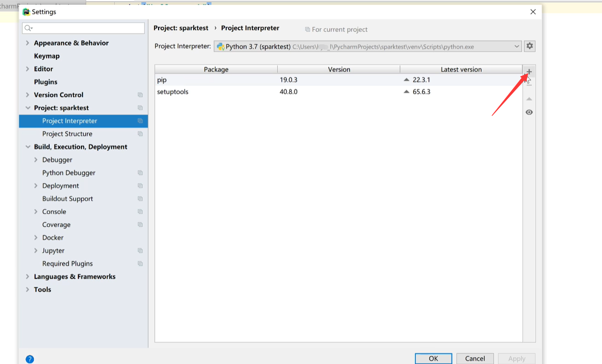Screen dimensions: 602x364
Task: Select Keymap settings page
Action: click(x=47, y=56)
